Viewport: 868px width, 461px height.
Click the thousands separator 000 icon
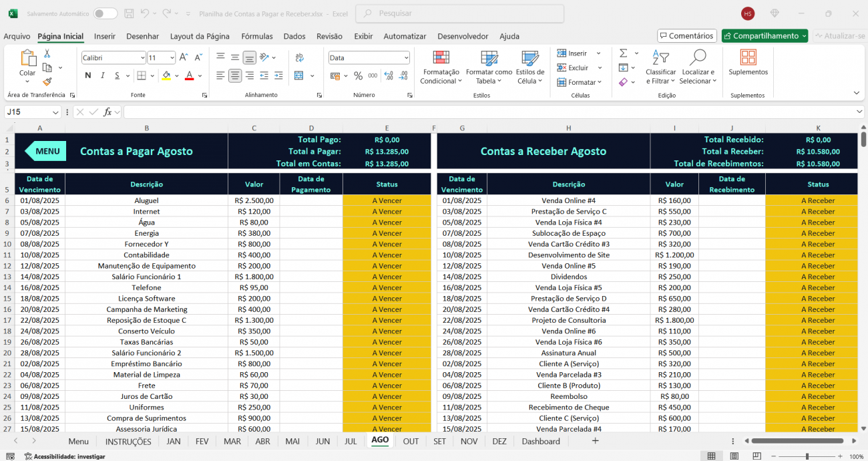[x=373, y=75]
